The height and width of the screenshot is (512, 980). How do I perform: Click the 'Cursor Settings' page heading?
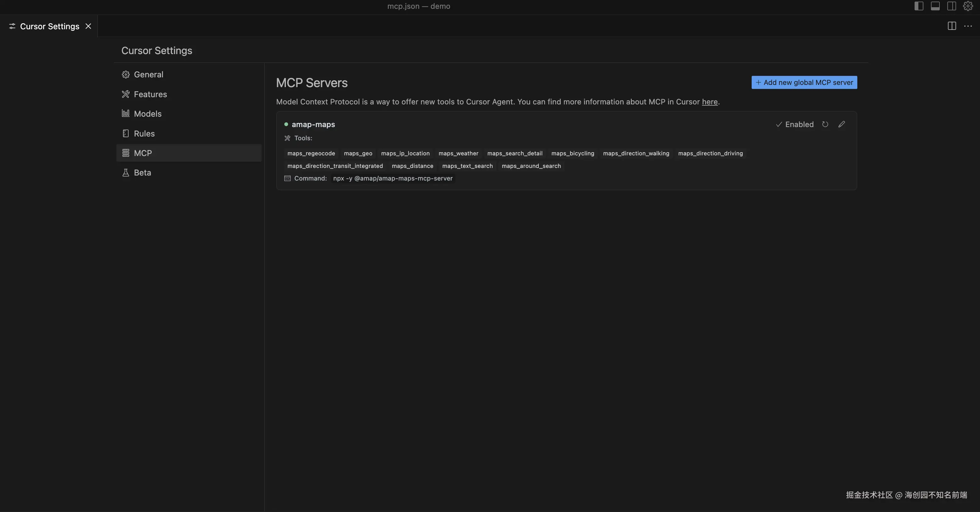157,51
